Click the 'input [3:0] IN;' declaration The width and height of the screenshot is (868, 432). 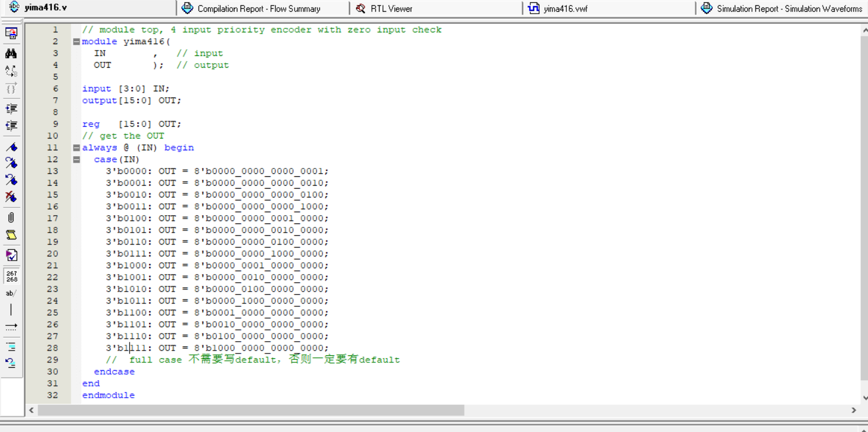(126, 88)
